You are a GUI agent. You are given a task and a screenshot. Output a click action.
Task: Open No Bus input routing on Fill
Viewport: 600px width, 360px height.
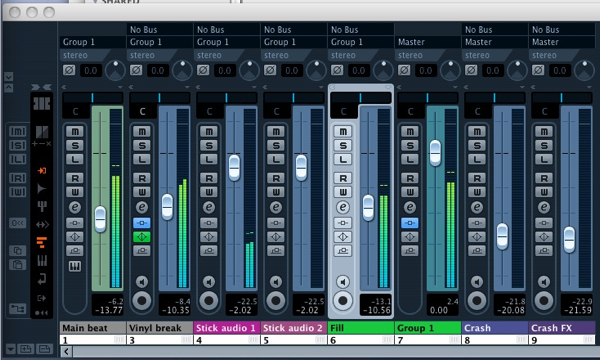pos(360,29)
